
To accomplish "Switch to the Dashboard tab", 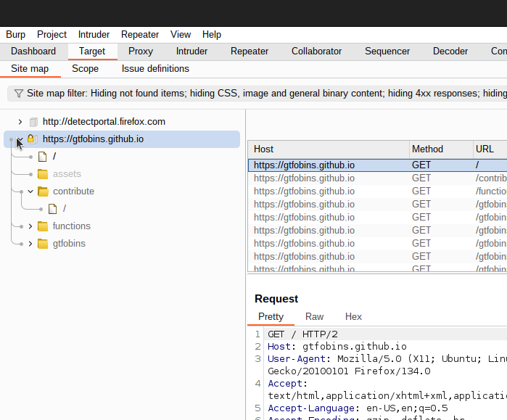I will 33,52.
